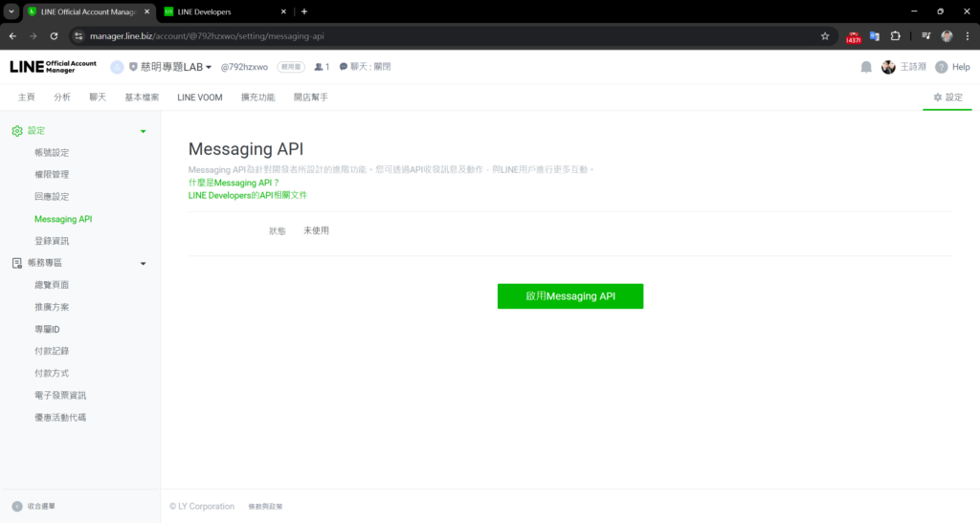Select 總覽頁面 in the sidebar
980x523 pixels.
[x=52, y=285]
